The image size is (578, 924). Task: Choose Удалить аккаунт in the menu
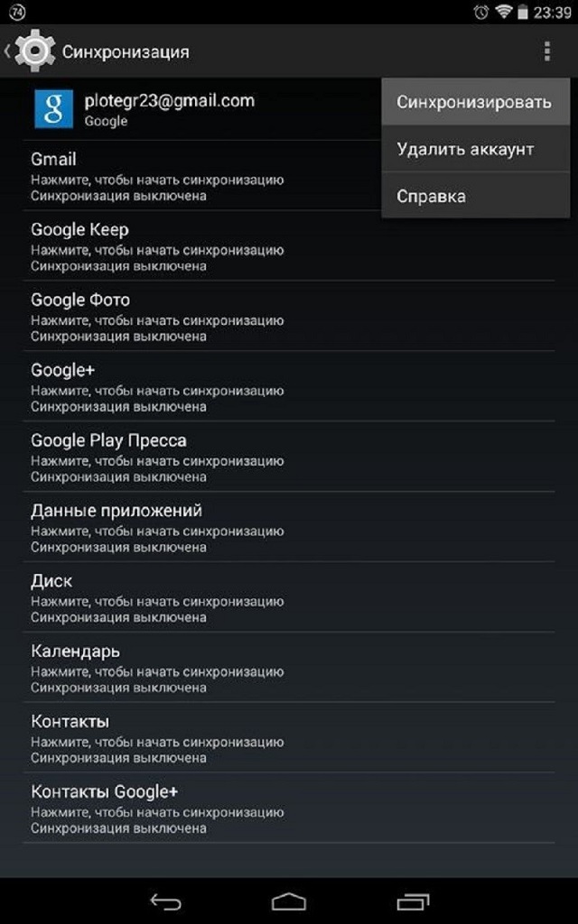[475, 149]
